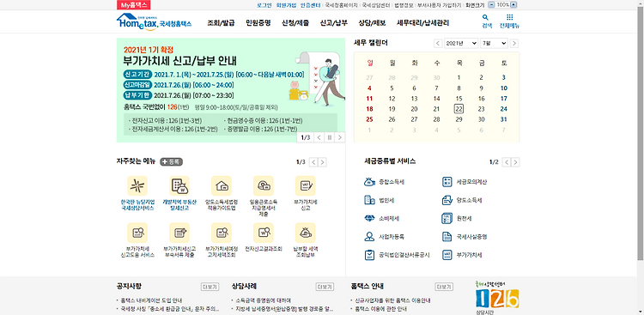The height and width of the screenshot is (315, 644).
Task: Show next 세금종류별 서비스 page
Action: tap(515, 162)
